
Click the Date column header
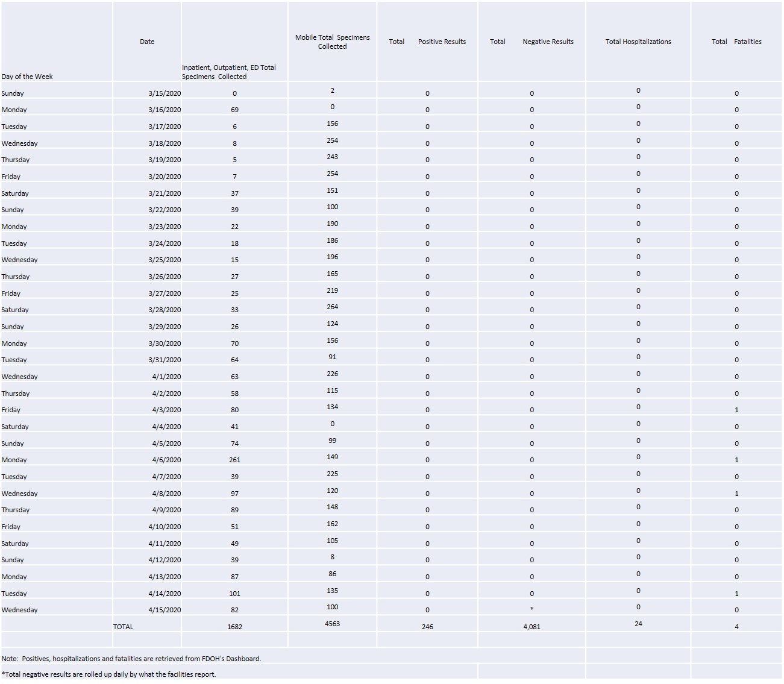[147, 42]
